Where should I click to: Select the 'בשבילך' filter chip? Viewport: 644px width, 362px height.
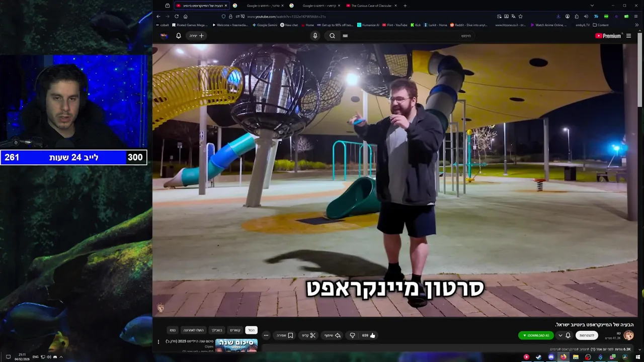pos(217,330)
